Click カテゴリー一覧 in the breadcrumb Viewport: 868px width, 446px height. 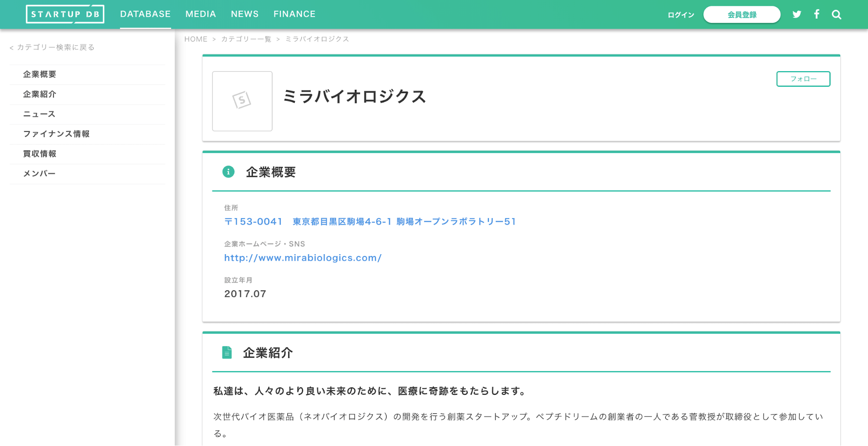246,39
